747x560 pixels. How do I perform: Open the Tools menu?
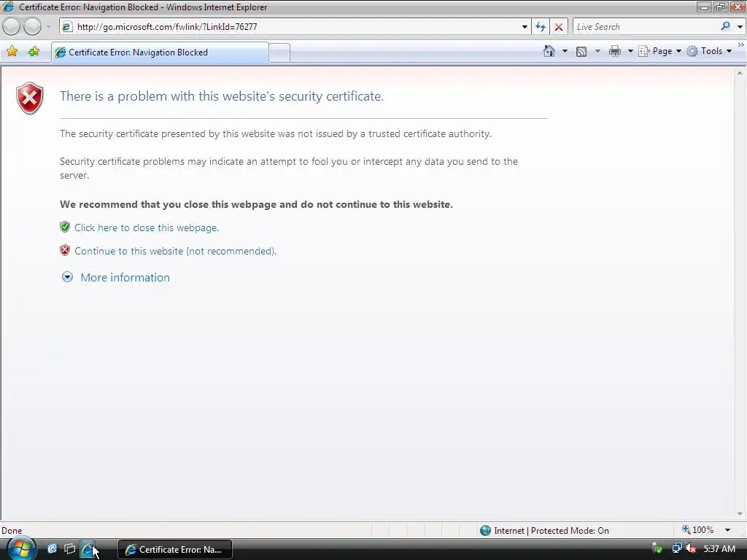tap(709, 51)
